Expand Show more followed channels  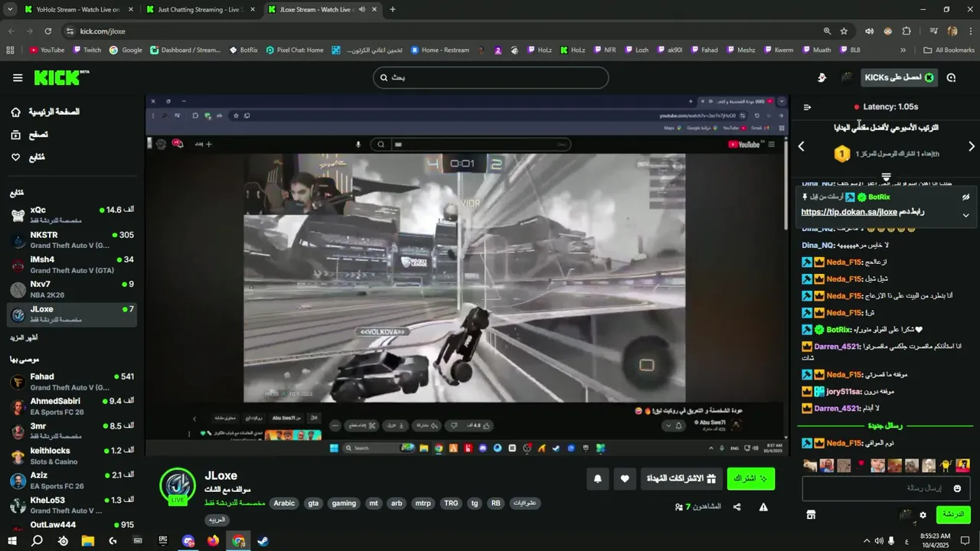[24, 337]
